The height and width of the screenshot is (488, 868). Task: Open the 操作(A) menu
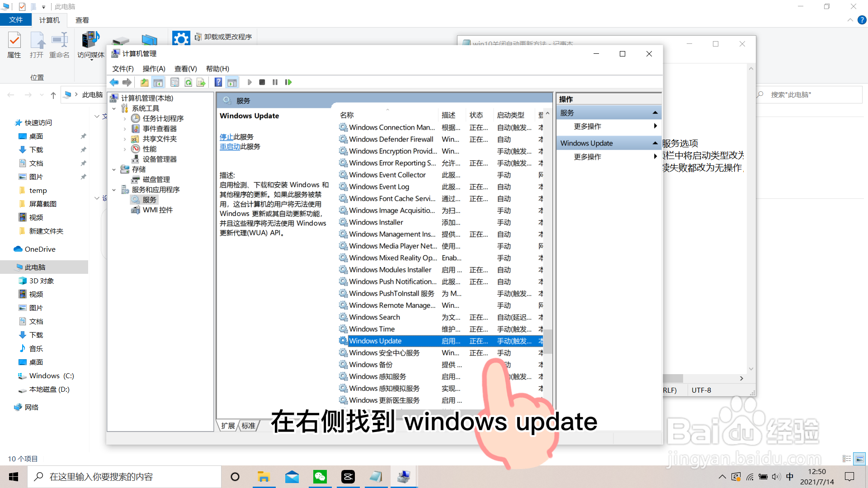(x=153, y=69)
